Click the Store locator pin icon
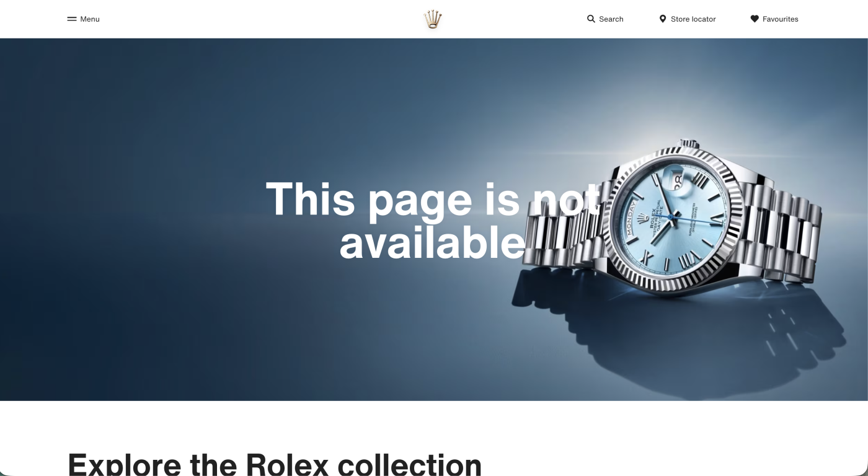 663,19
